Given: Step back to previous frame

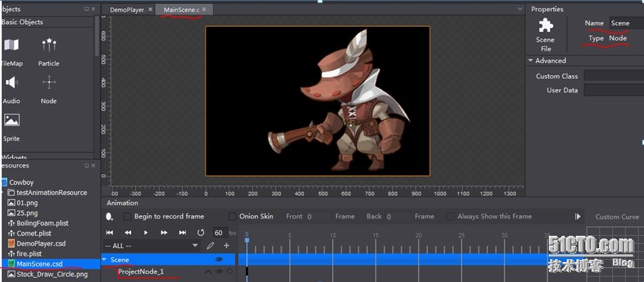Looking at the screenshot, I should coord(128,233).
